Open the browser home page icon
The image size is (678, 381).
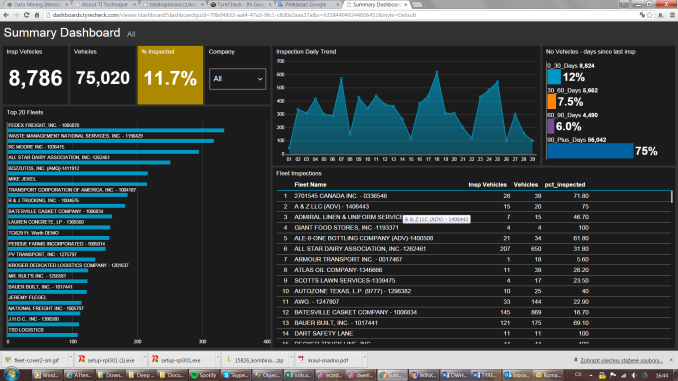37,15
